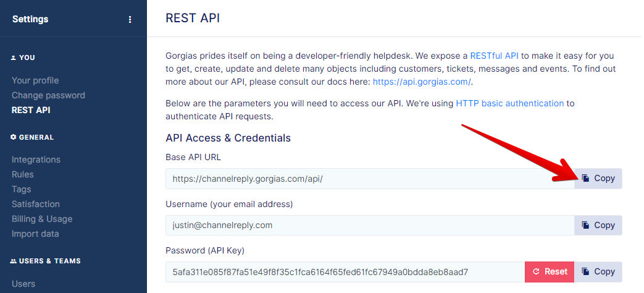
Task: Open the Rules settings page
Action: (x=23, y=174)
